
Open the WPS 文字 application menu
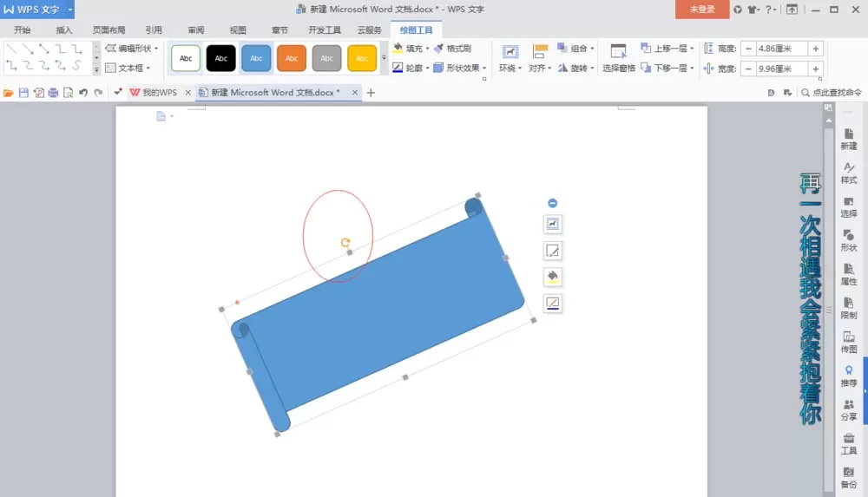tap(37, 10)
